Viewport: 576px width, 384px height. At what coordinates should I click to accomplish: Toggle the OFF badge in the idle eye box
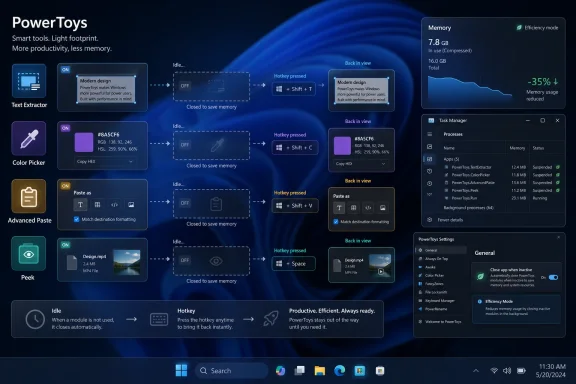(185, 260)
